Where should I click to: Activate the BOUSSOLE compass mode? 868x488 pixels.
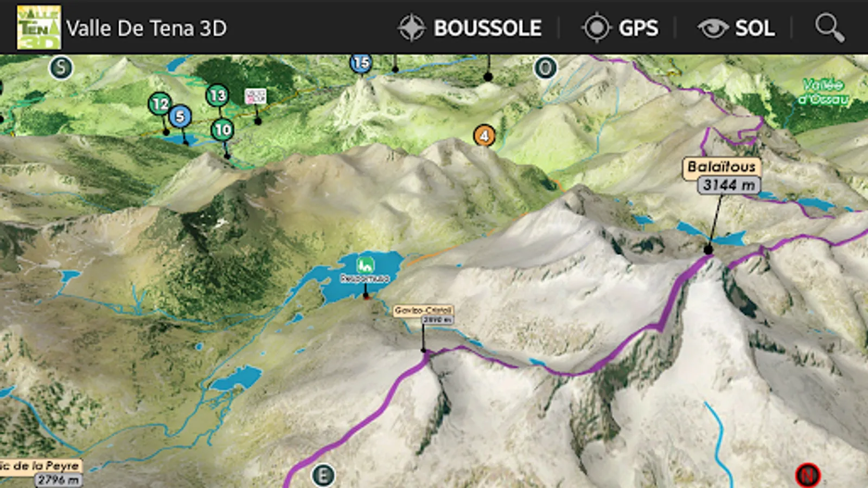[x=470, y=28]
